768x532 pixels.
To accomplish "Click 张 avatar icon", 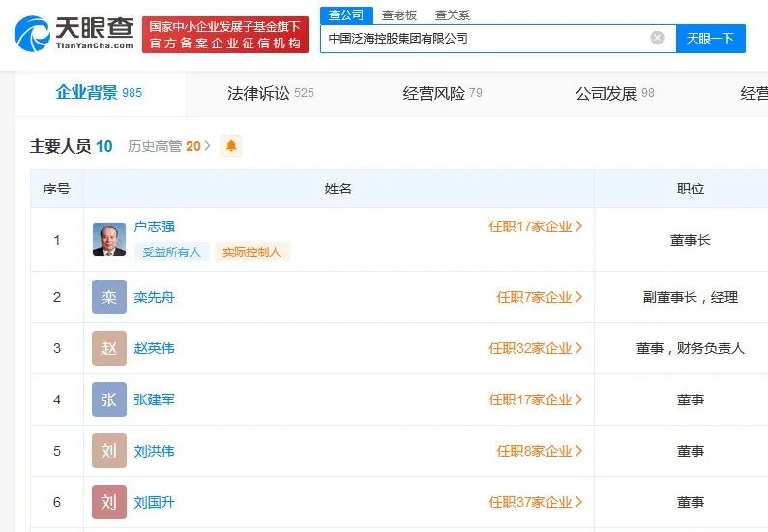I will 108,399.
